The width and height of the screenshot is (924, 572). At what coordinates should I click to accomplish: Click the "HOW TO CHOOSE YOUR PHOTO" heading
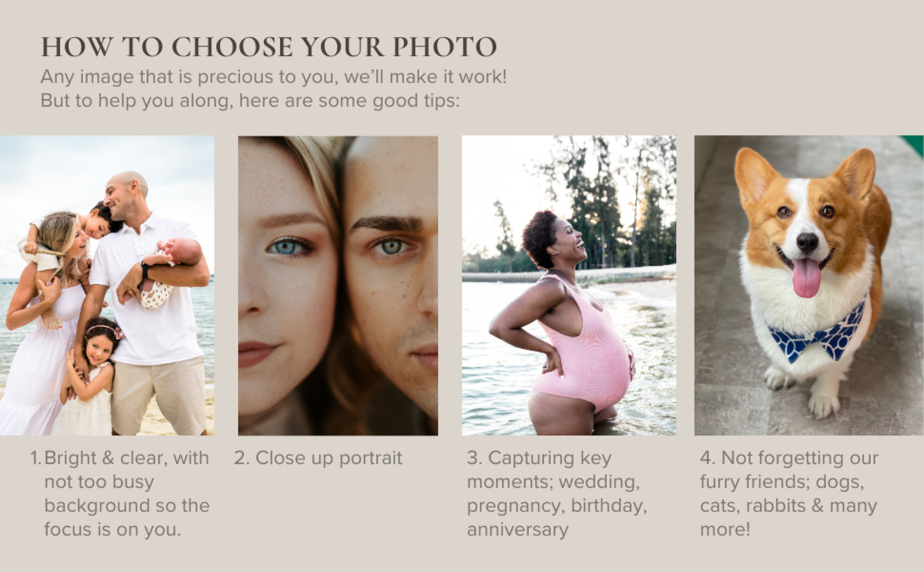coord(269,47)
